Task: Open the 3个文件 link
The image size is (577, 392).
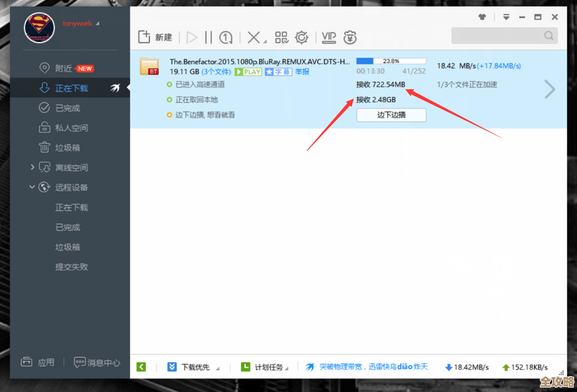Action: coord(216,72)
